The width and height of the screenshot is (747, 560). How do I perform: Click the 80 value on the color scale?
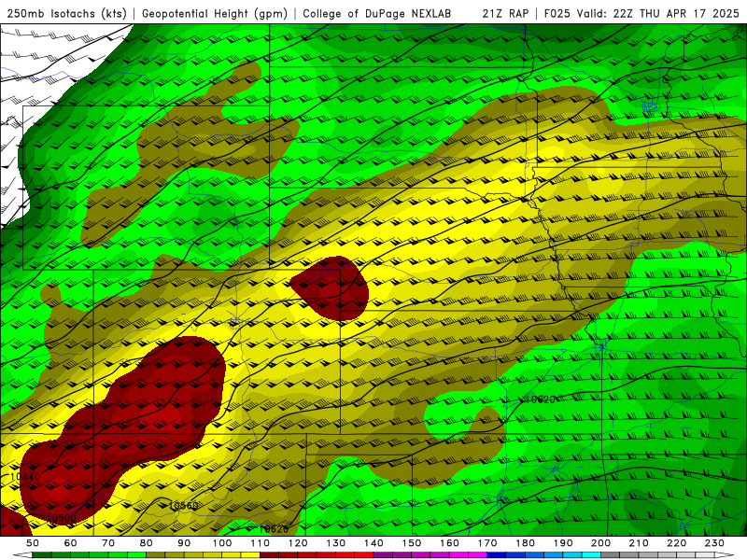click(147, 543)
